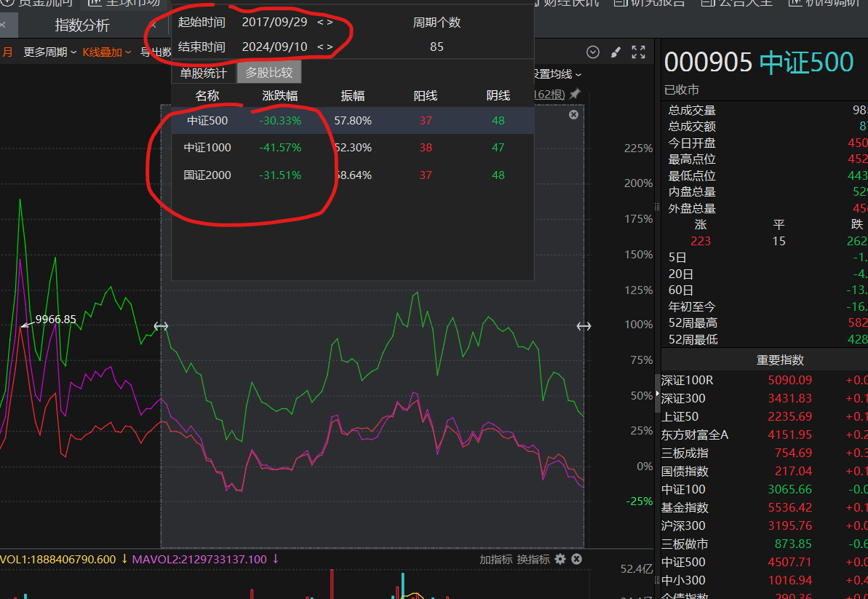Click the 加指标 button
Screen dimensions: 868x599
pos(496,559)
